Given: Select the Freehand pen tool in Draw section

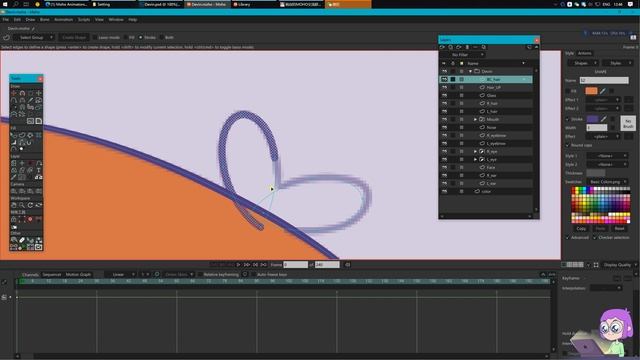Looking at the screenshot, I should coord(31,100).
